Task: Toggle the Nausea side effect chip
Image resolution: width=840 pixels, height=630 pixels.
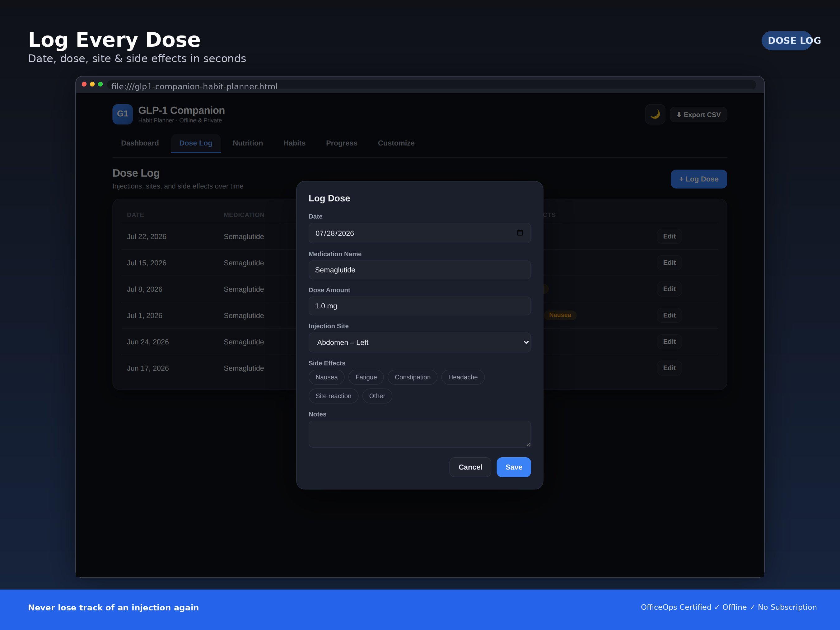Action: click(326, 377)
